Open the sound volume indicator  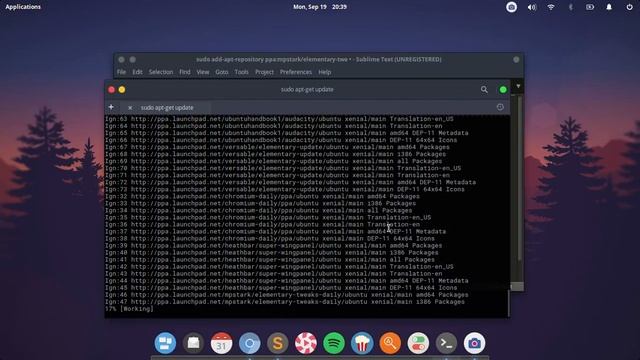pyautogui.click(x=531, y=7)
